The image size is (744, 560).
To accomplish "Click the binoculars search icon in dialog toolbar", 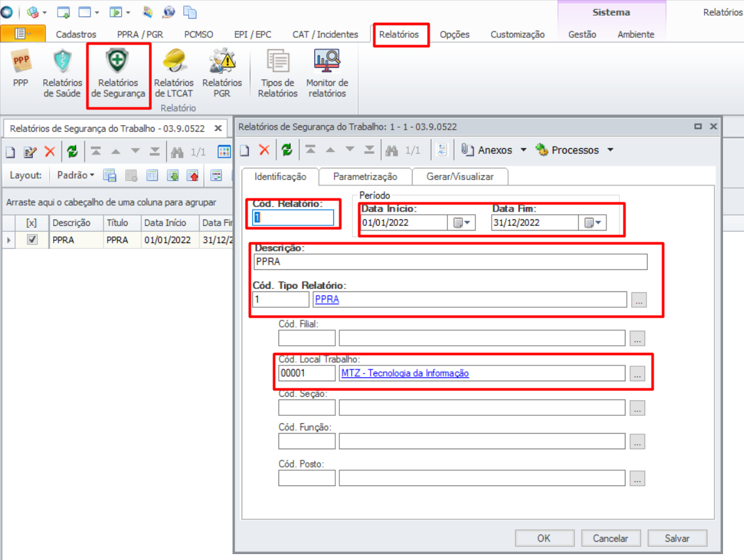I will pyautogui.click(x=392, y=151).
